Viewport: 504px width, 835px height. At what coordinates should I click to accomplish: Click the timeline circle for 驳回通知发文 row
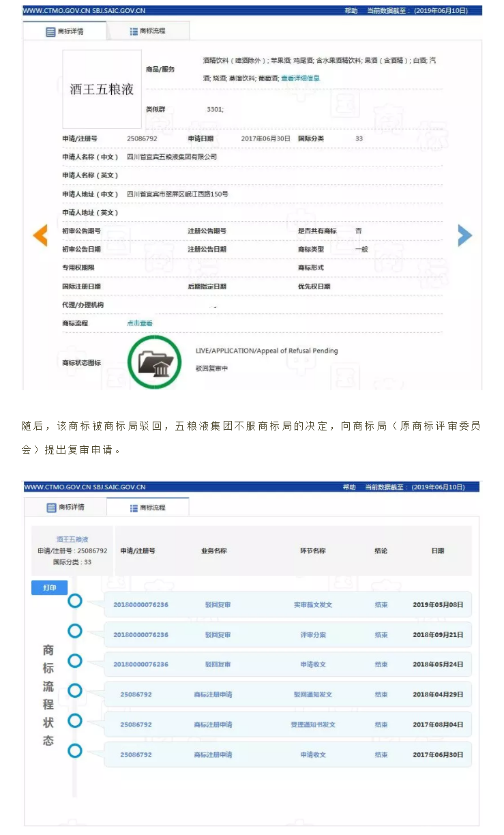click(x=75, y=691)
